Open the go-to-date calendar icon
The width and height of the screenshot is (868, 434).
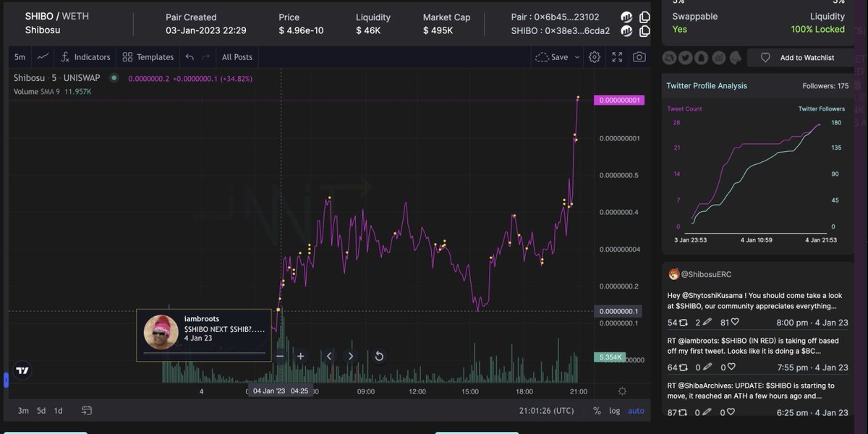click(87, 411)
